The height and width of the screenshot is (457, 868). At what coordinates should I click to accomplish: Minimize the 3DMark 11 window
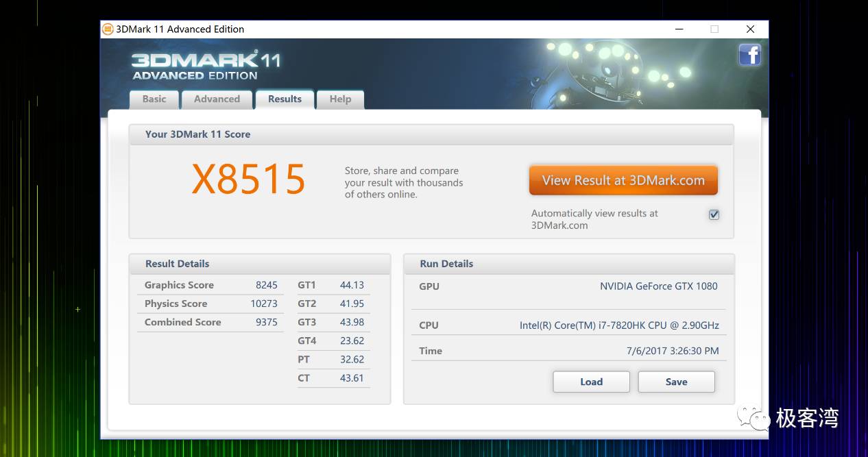tap(679, 29)
